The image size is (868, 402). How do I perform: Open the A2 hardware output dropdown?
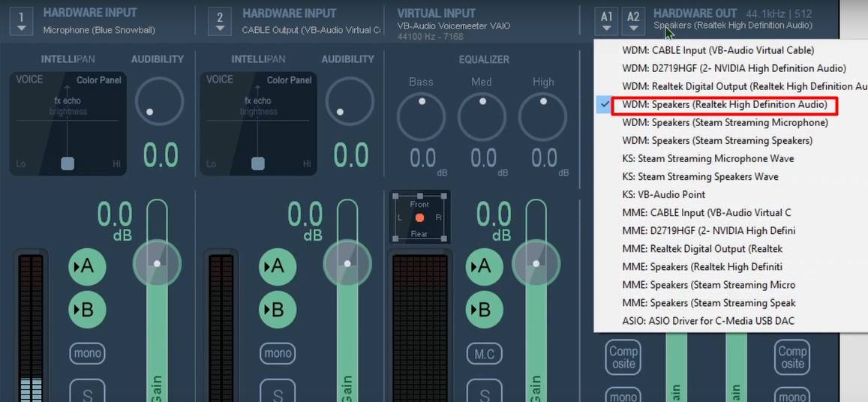click(633, 20)
